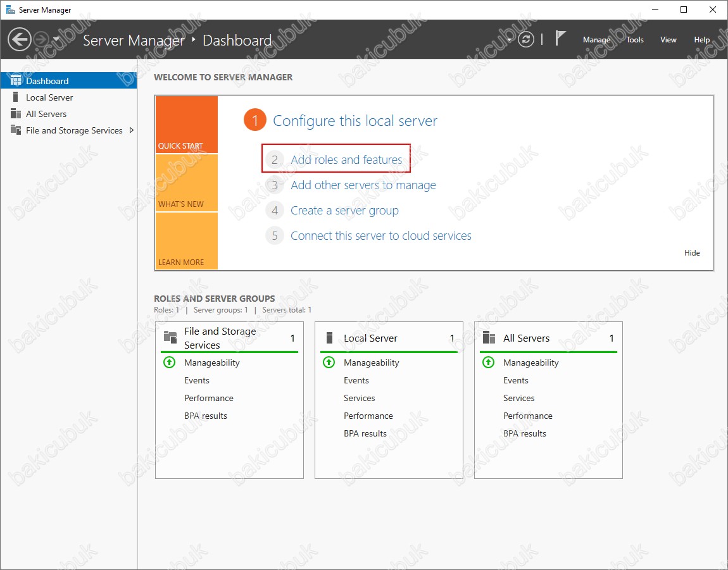Viewport: 728px width, 570px height.
Task: Open Services in All Servers tile
Action: [x=518, y=398]
